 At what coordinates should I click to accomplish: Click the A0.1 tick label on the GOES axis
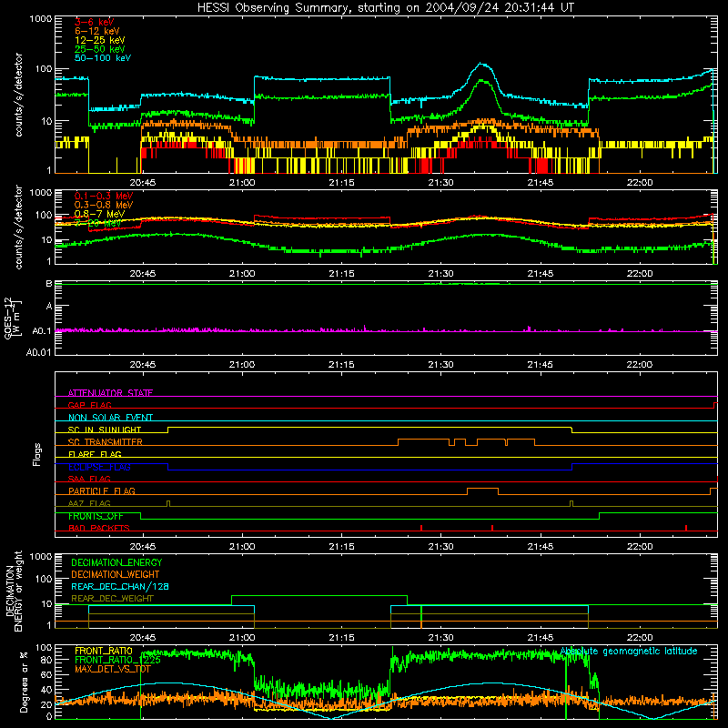point(42,331)
